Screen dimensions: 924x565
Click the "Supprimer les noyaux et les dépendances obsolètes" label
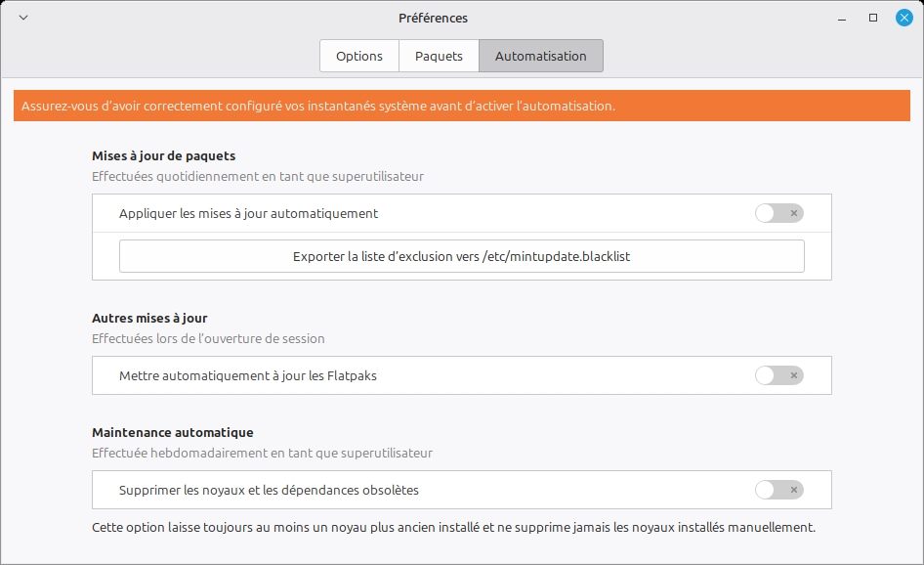coord(269,490)
